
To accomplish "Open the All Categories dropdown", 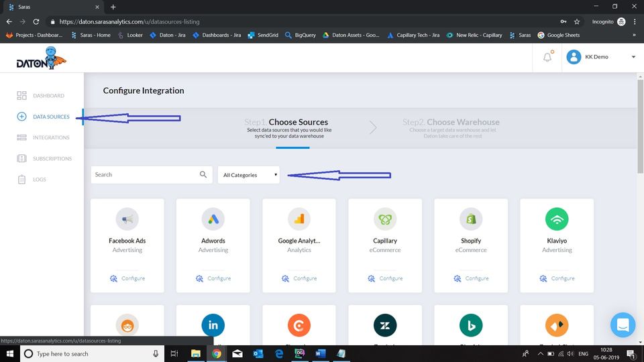I will tap(248, 175).
